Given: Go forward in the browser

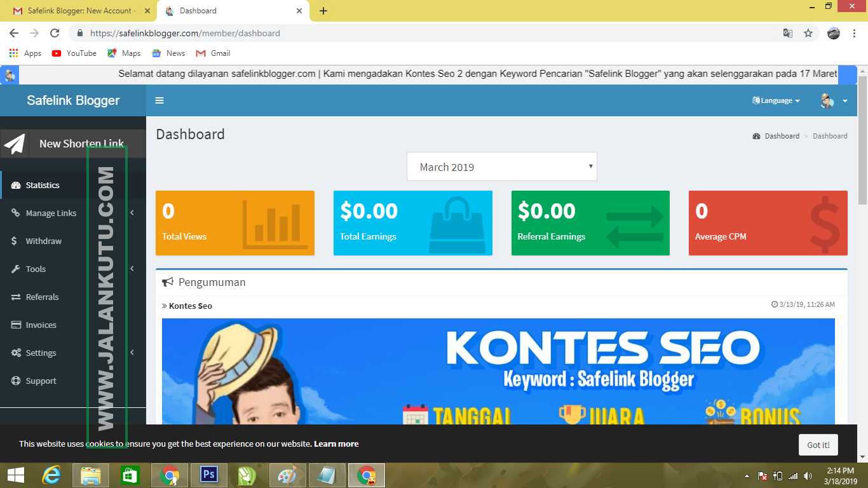Looking at the screenshot, I should [x=34, y=33].
